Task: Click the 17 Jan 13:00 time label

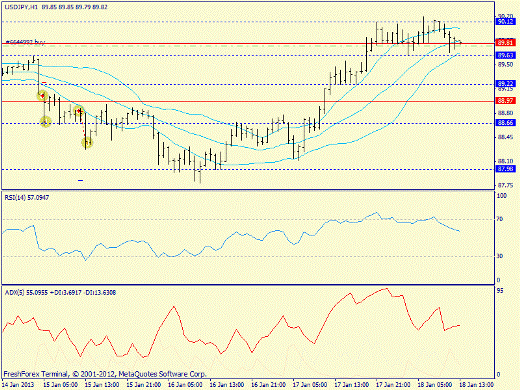Action: pyautogui.click(x=352, y=385)
